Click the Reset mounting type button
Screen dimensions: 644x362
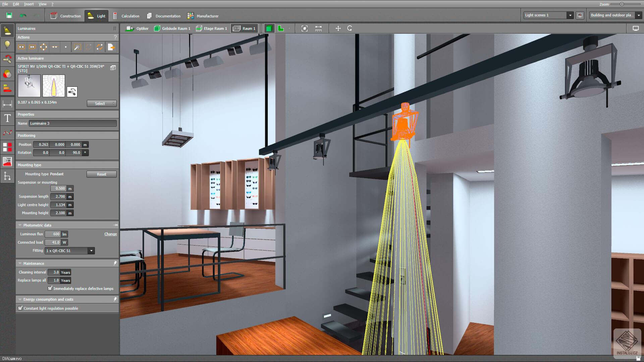point(101,174)
